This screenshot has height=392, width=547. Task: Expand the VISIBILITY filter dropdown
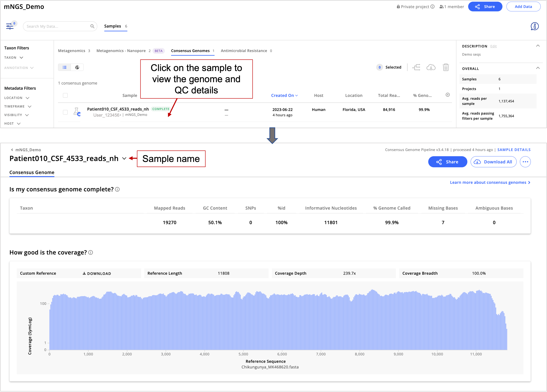pos(16,115)
